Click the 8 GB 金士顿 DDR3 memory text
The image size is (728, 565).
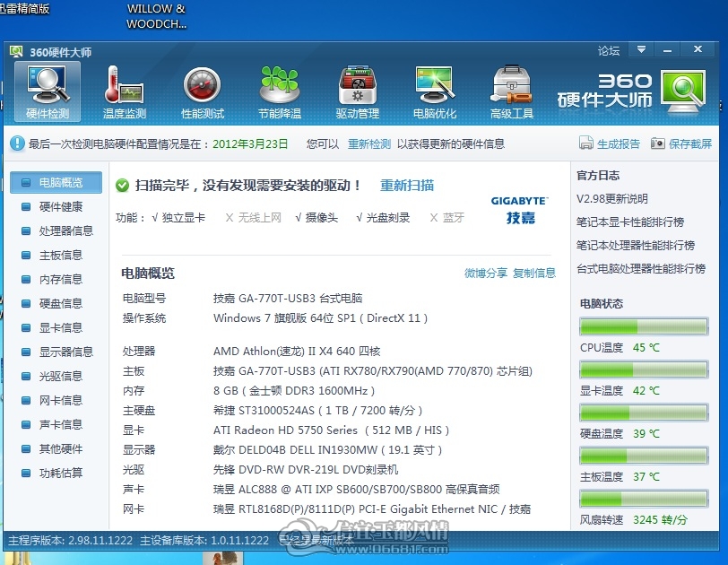click(294, 391)
